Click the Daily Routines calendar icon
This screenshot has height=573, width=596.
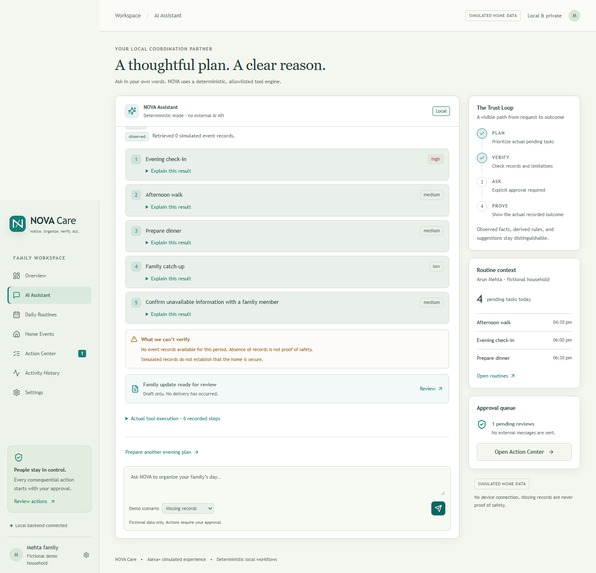point(16,314)
